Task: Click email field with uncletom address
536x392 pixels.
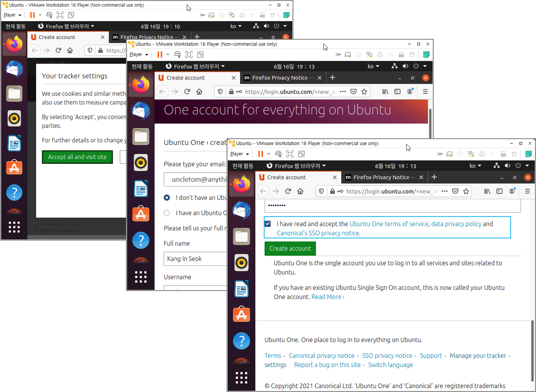Action: coord(195,179)
